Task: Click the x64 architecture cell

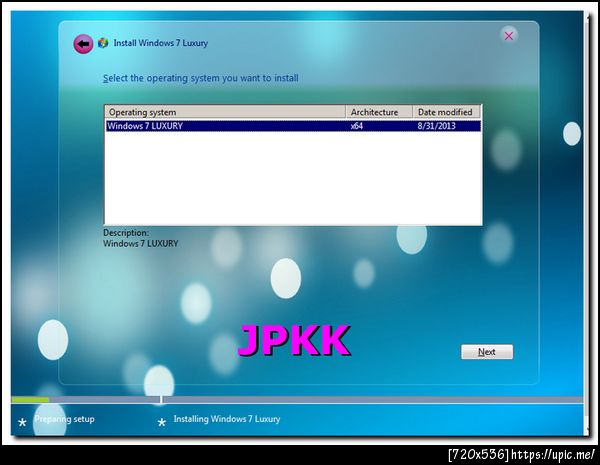Action: click(x=357, y=126)
